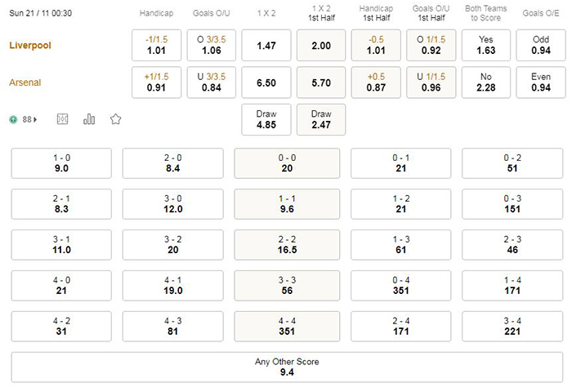
Task: Pick Arsenal 1X2 odds 6.50
Action: pyautogui.click(x=266, y=82)
